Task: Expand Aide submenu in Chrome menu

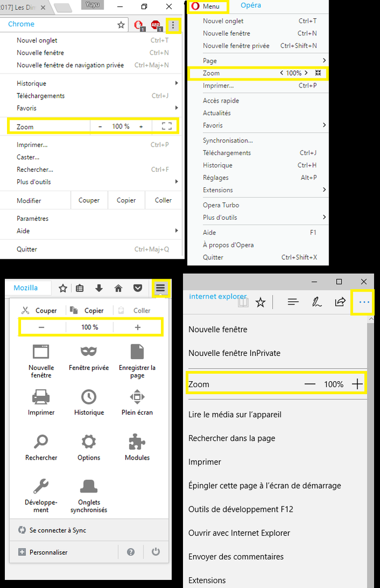Action: (x=177, y=231)
